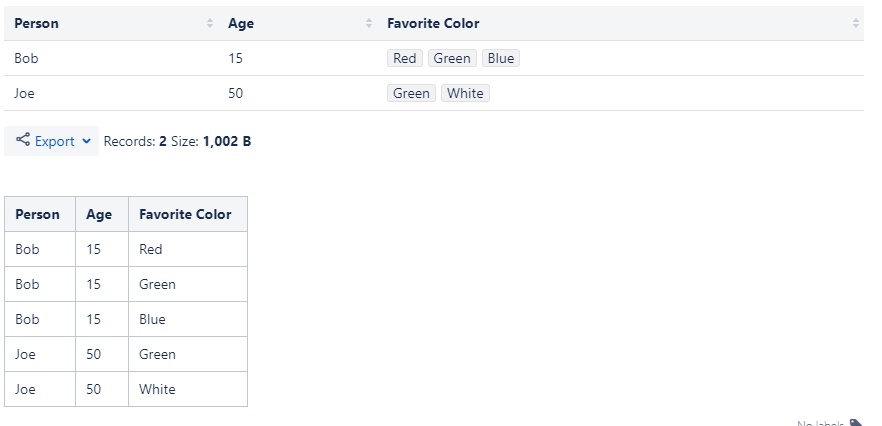882x426 pixels.
Task: Select Joe's White color tag
Action: [x=465, y=93]
